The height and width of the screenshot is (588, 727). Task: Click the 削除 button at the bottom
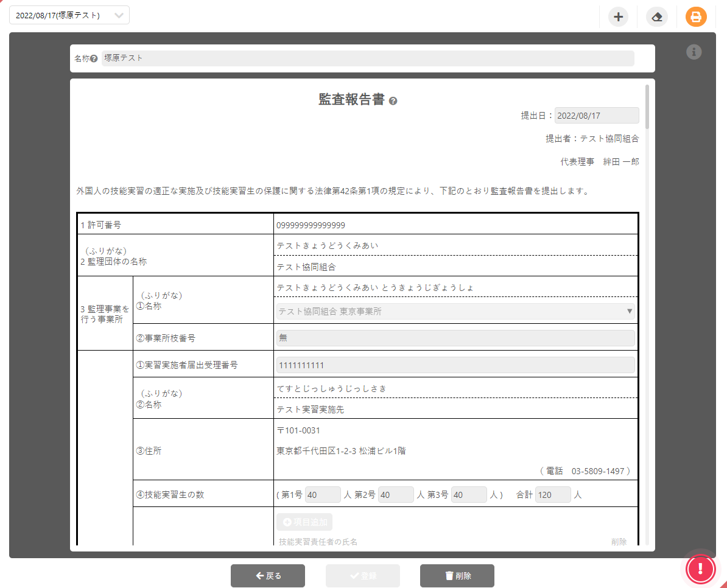[x=457, y=575]
